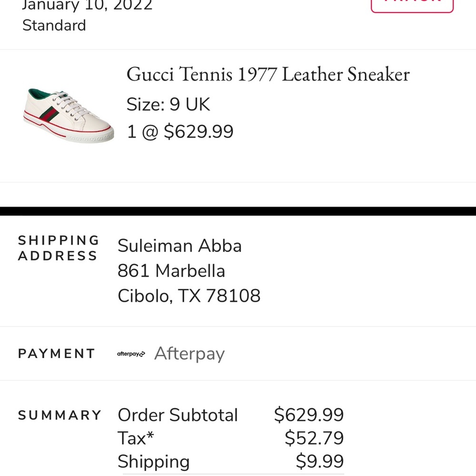This screenshot has height=476, width=476.
Task: Expand the Gucci Tennis 1977 Leather Sneaker item
Action: [268, 75]
